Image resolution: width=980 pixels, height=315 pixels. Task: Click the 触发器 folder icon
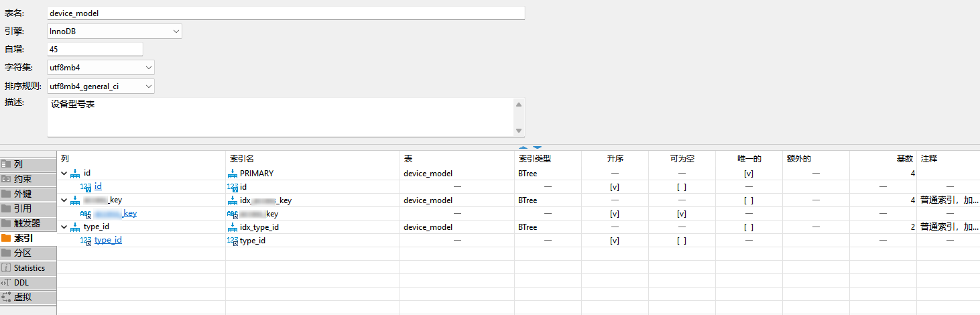click(6, 224)
